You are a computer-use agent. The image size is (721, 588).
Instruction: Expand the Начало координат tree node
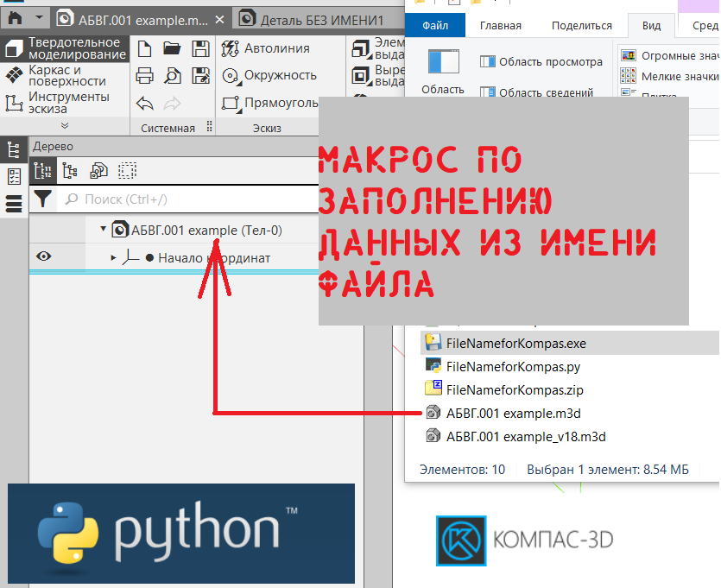[113, 258]
